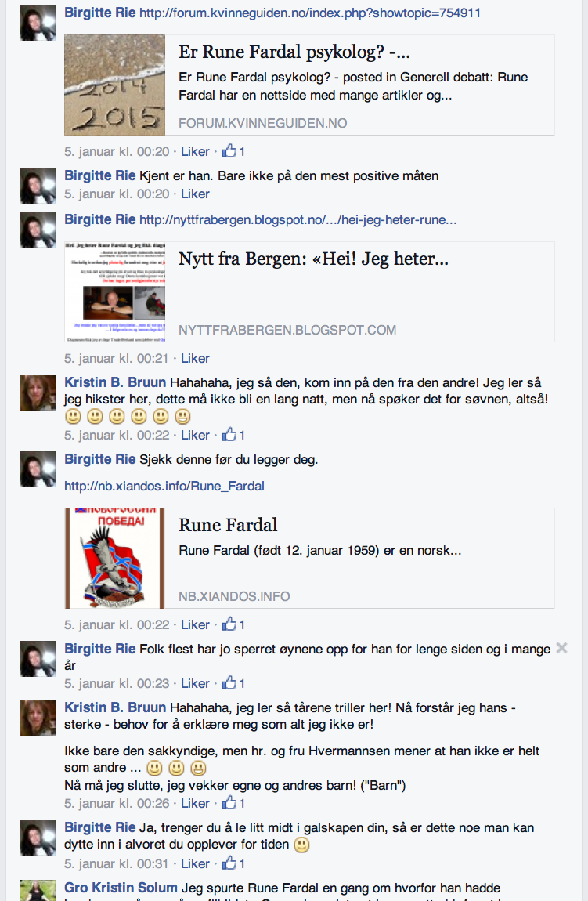The image size is (588, 901).
Task: Open the nb.xiandos.info/Rune_Fardal link
Action: tap(164, 486)
